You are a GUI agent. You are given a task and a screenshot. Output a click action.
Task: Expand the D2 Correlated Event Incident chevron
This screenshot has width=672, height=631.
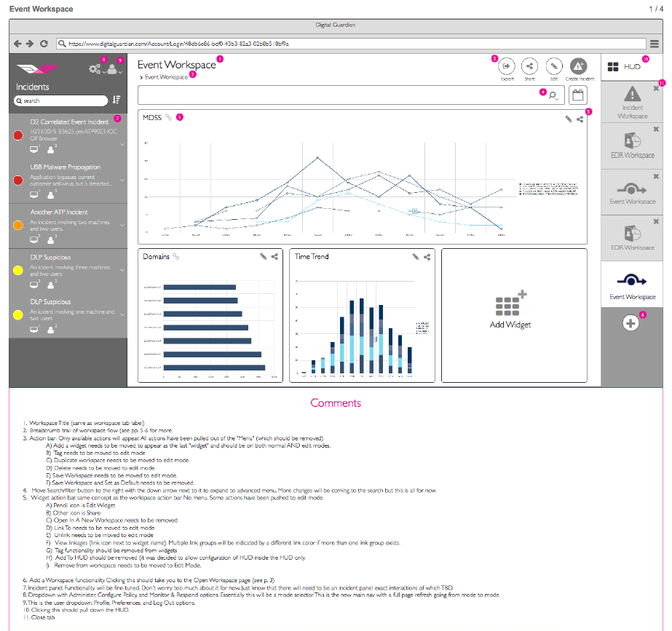[122, 145]
